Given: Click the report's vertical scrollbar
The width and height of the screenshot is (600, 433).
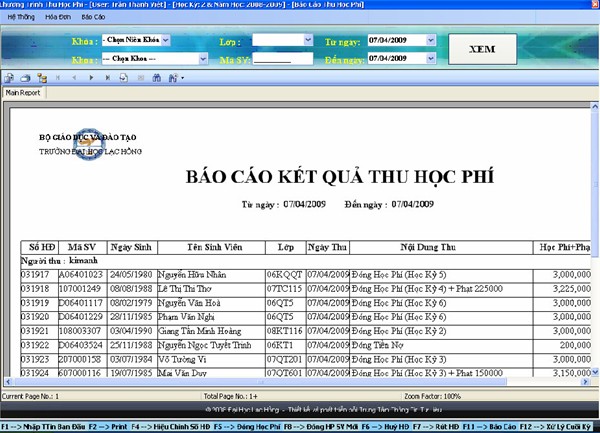Looking at the screenshot, I should point(592,250).
